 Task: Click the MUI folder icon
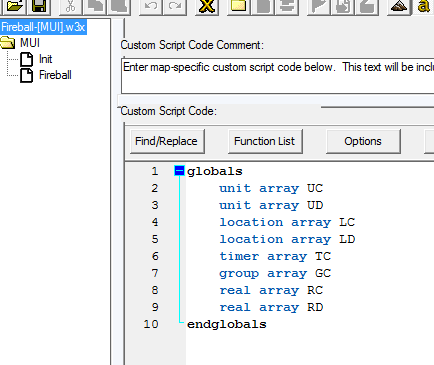[x=8, y=43]
